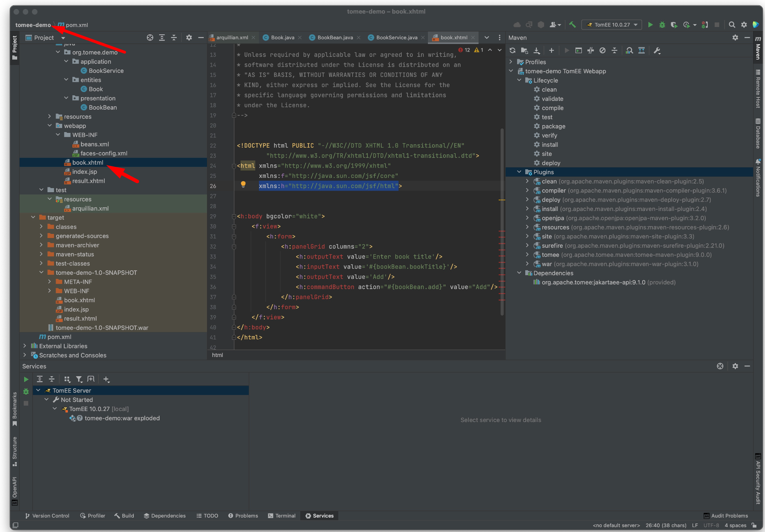Toggle the Structure tool window stripe button
Viewport: 765px width, 532px height.
(x=15, y=451)
